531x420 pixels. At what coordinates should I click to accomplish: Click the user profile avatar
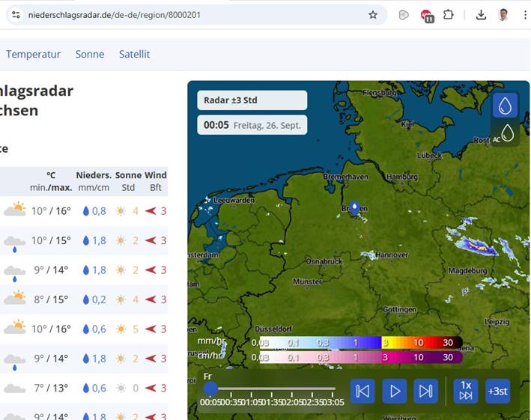[503, 15]
